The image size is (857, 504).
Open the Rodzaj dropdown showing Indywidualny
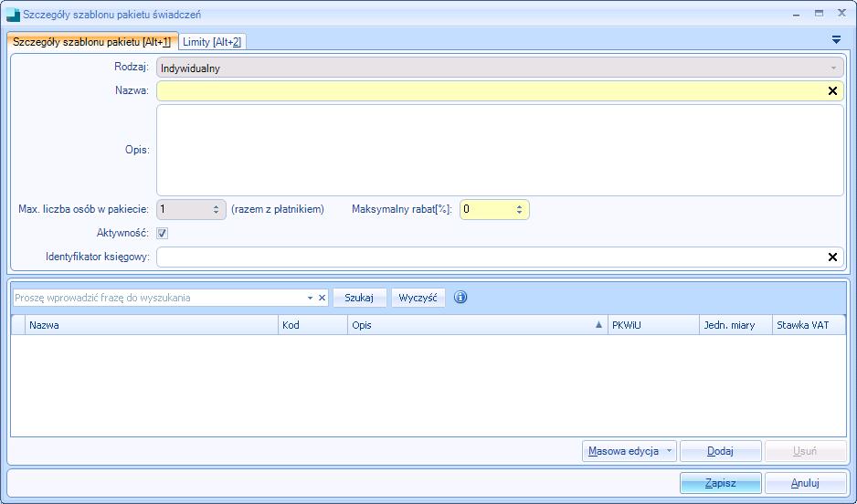click(x=500, y=68)
